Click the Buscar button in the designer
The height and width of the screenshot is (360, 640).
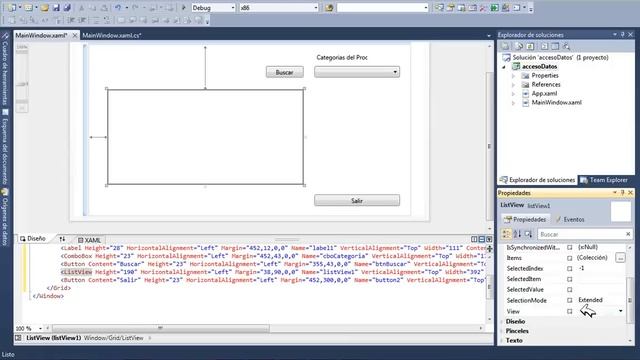click(284, 72)
